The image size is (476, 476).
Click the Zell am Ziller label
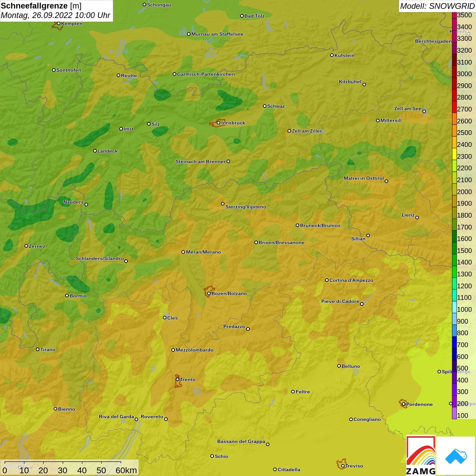tap(307, 131)
